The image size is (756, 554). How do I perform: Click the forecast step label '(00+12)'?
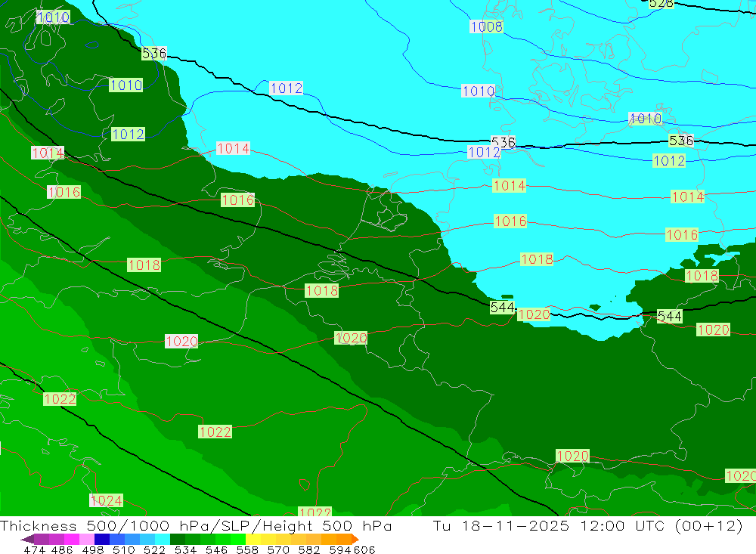(709, 525)
